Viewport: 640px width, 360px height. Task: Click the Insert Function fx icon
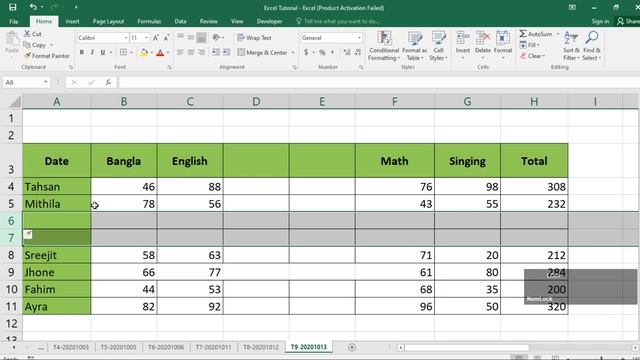(x=108, y=82)
